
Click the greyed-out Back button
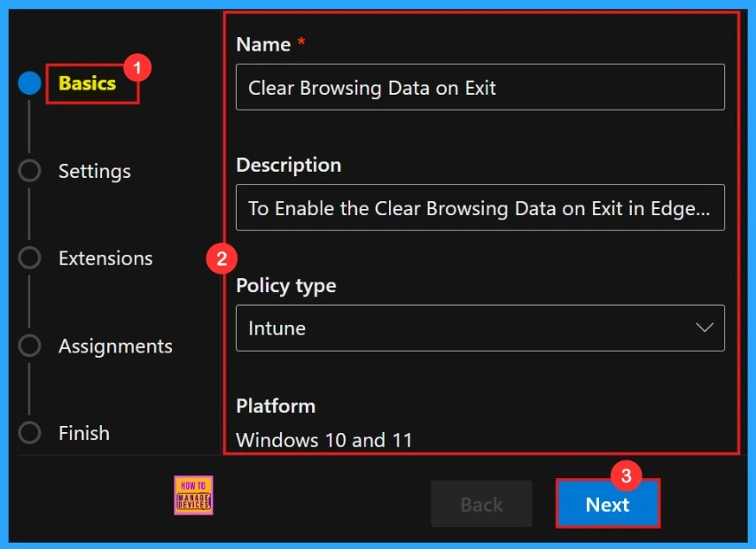click(x=481, y=505)
